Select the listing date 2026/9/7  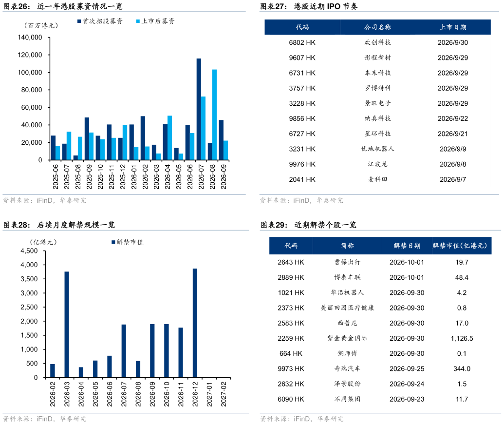(452, 179)
